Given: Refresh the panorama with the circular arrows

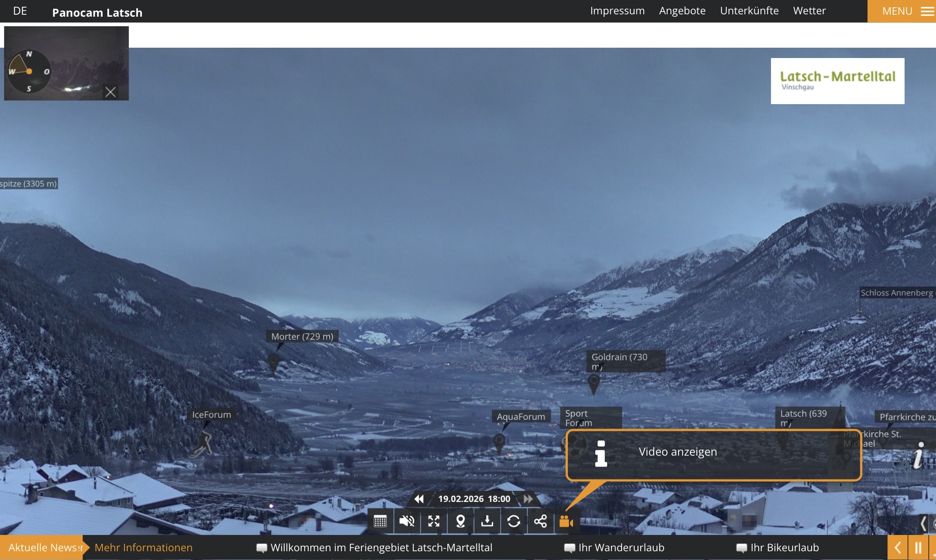Looking at the screenshot, I should pyautogui.click(x=514, y=521).
